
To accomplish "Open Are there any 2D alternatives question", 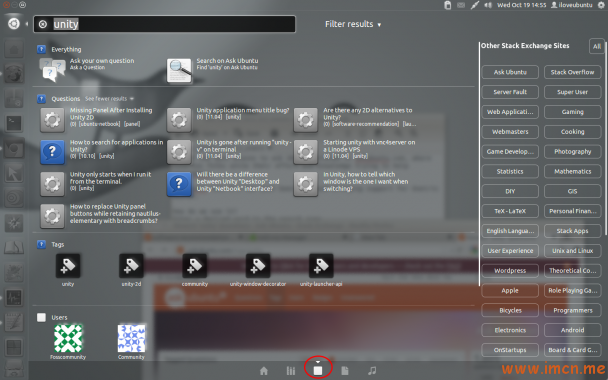I will pyautogui.click(x=355, y=119).
